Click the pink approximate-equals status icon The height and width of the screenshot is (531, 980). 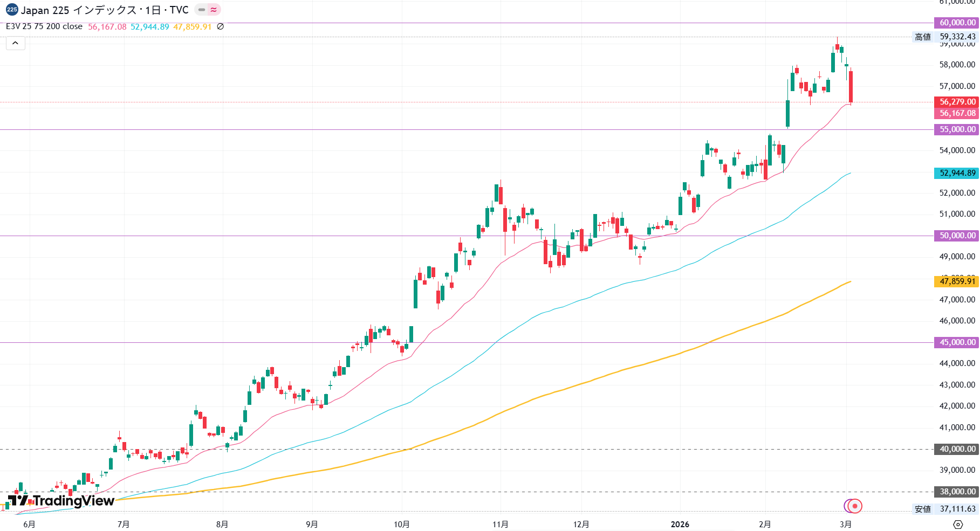point(214,10)
